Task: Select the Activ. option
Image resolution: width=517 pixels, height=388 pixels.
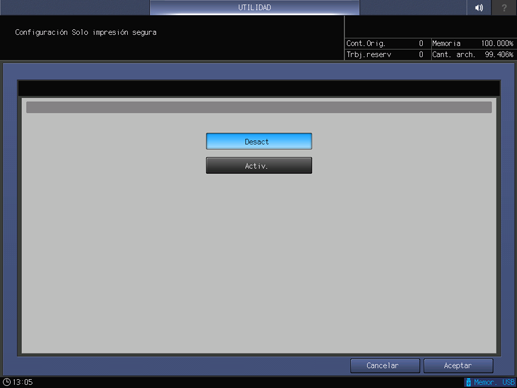Action: (x=259, y=166)
